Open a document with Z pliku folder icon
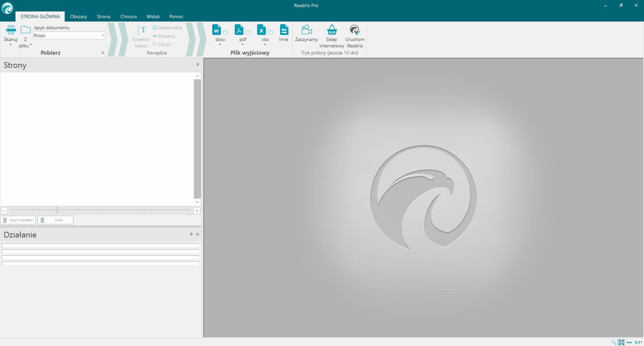This screenshot has height=346, width=644. pyautogui.click(x=25, y=30)
